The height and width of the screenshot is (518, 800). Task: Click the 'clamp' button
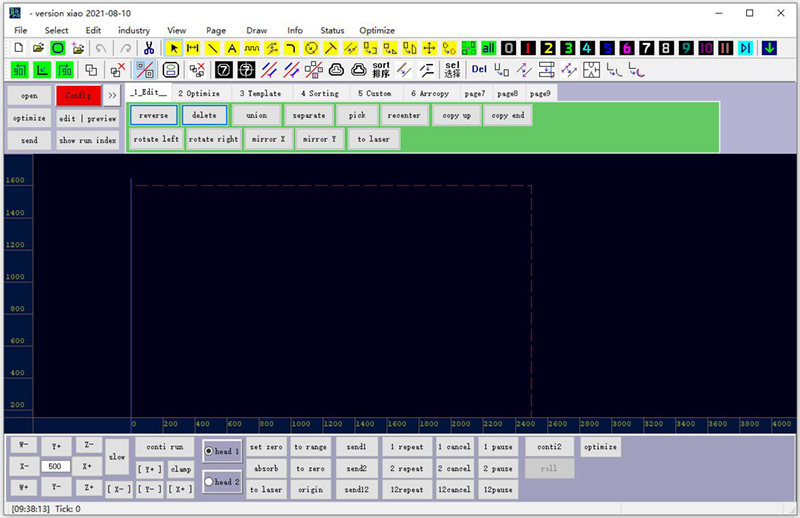(x=181, y=468)
